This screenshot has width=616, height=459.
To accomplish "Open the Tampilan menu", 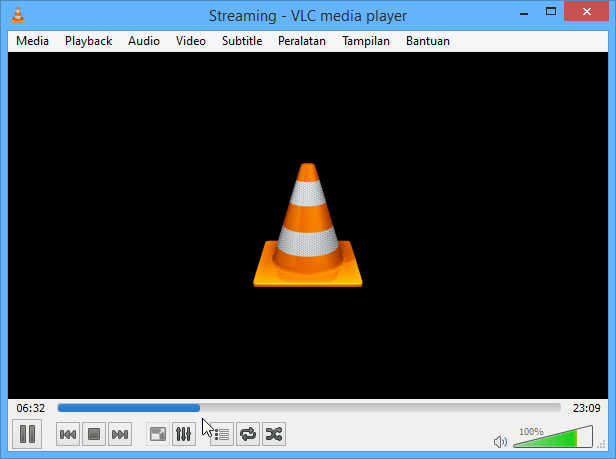I will point(366,41).
